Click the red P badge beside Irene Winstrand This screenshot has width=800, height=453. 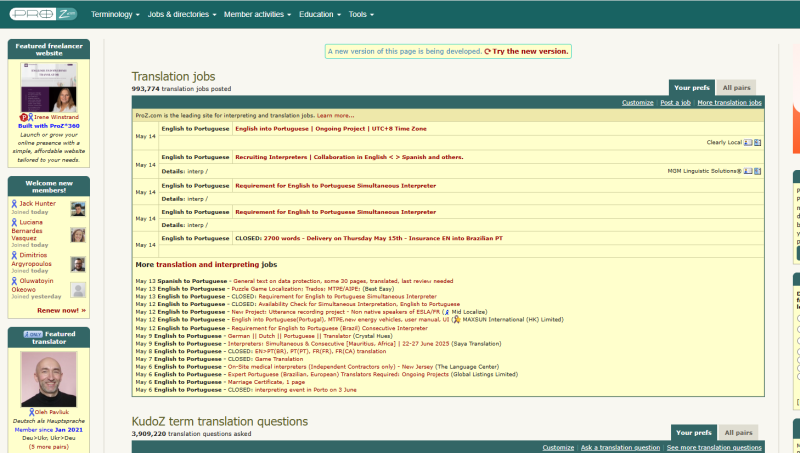pyautogui.click(x=23, y=117)
